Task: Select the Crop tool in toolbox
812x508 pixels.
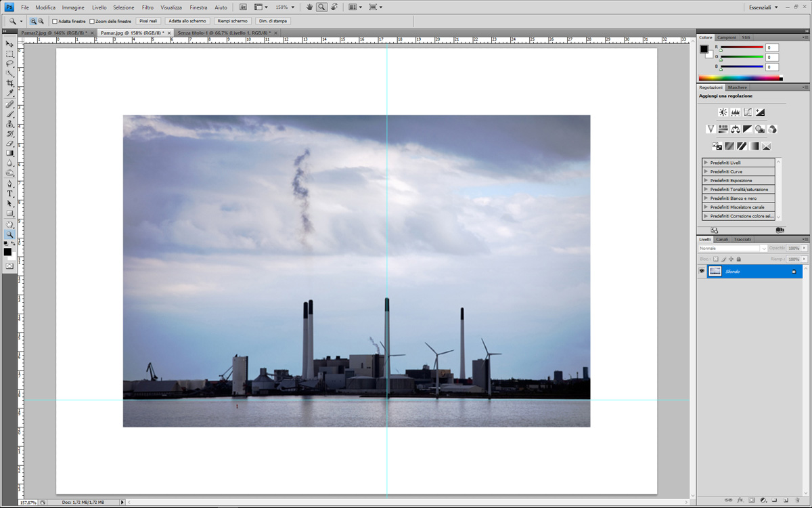Action: (x=9, y=83)
